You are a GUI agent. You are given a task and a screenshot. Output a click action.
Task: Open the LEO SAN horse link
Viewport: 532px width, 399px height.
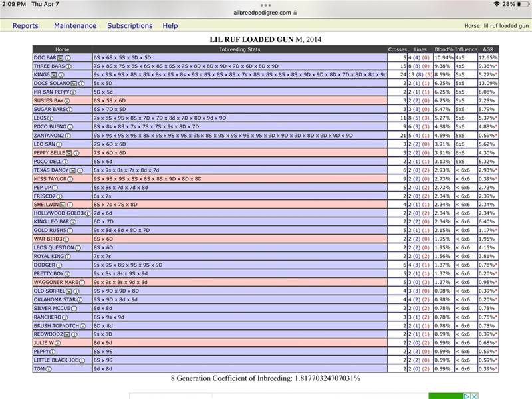click(45, 144)
